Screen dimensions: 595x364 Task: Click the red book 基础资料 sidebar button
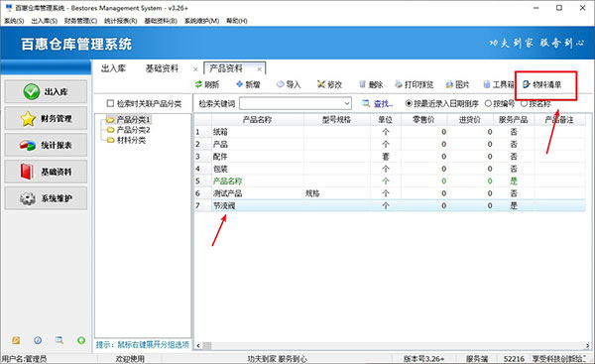[x=46, y=172]
